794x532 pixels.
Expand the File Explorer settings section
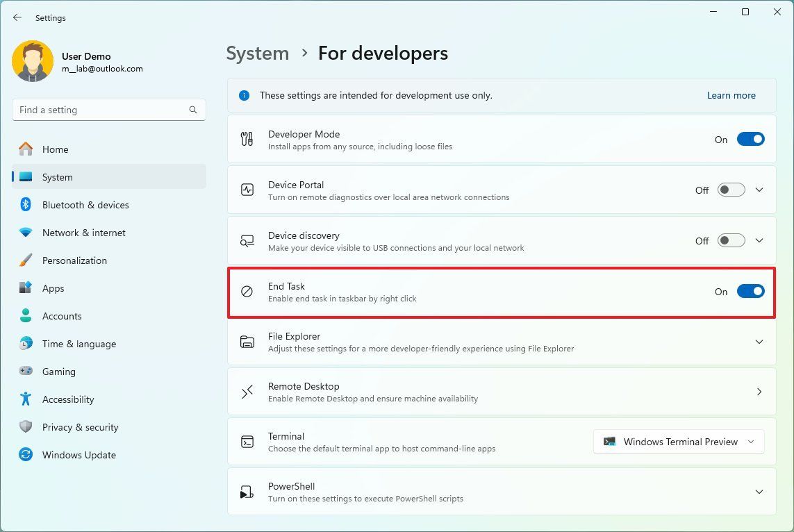[759, 341]
